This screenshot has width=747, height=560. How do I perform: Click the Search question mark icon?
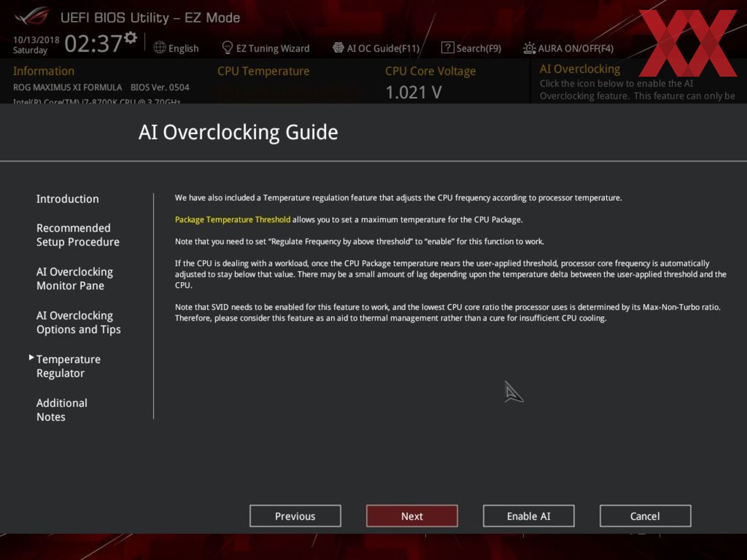[448, 48]
